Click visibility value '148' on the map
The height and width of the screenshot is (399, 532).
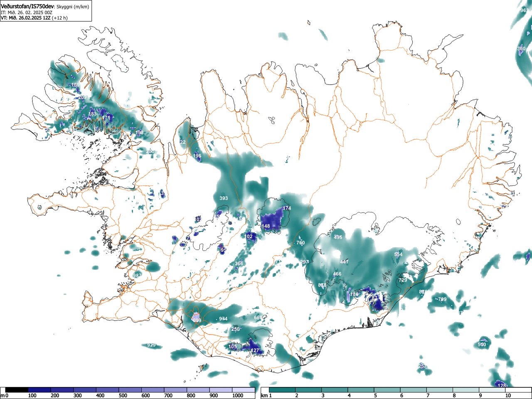(266, 227)
